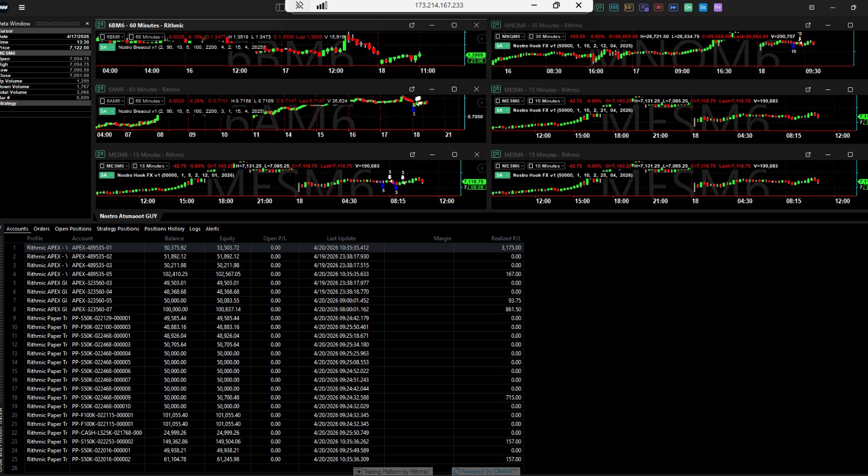The image size is (868, 476).
Task: Collapse the 6BM6 chart side panel arrow
Action: click(x=481, y=38)
